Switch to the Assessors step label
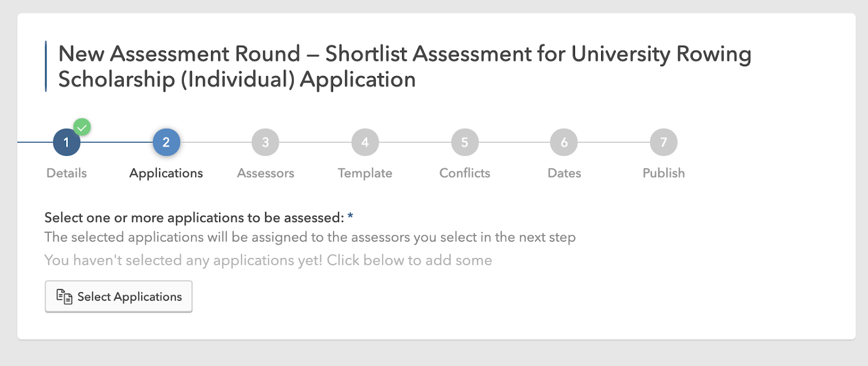This screenshot has width=868, height=366. tap(265, 173)
